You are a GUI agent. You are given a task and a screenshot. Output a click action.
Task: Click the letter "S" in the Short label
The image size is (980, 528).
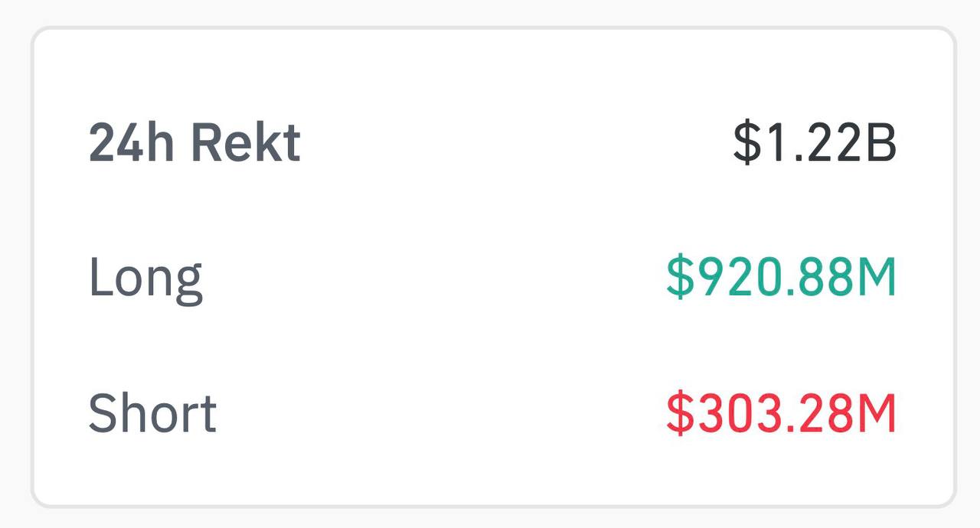coord(102,413)
